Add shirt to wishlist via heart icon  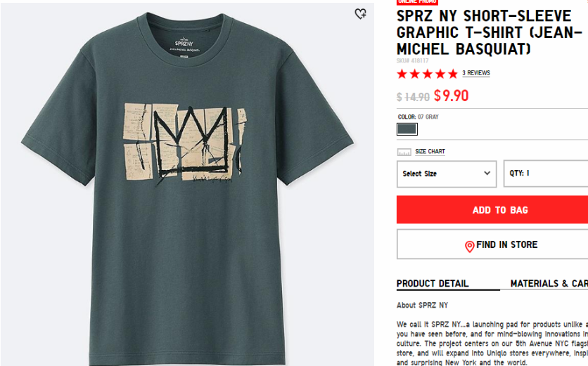tap(360, 14)
